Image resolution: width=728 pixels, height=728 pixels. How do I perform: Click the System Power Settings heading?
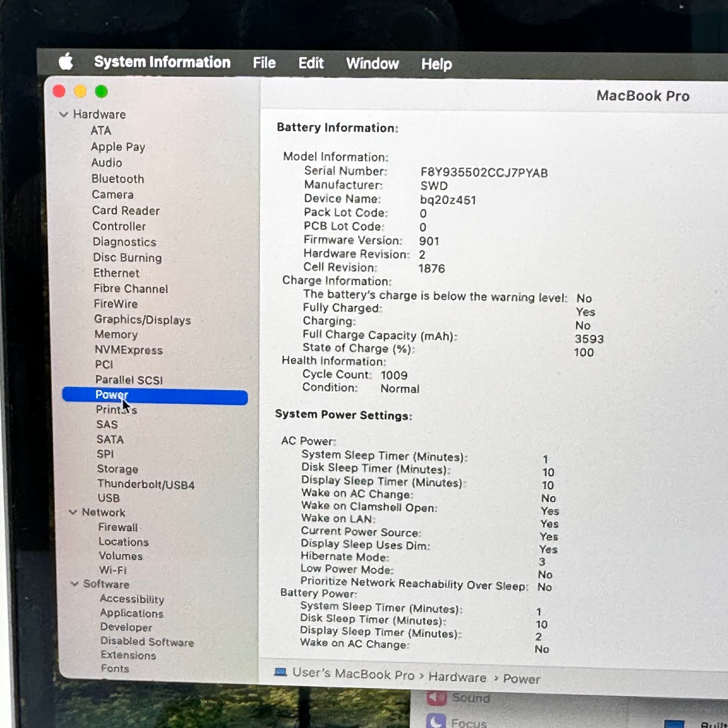tap(343, 415)
